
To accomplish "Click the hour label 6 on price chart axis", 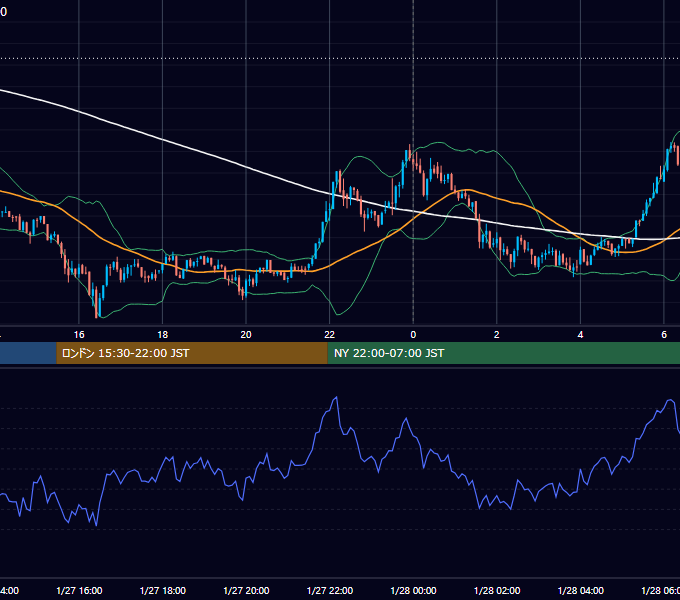I will click(664, 335).
